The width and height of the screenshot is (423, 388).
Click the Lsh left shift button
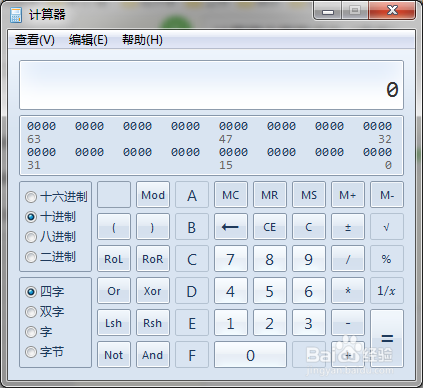click(x=114, y=323)
